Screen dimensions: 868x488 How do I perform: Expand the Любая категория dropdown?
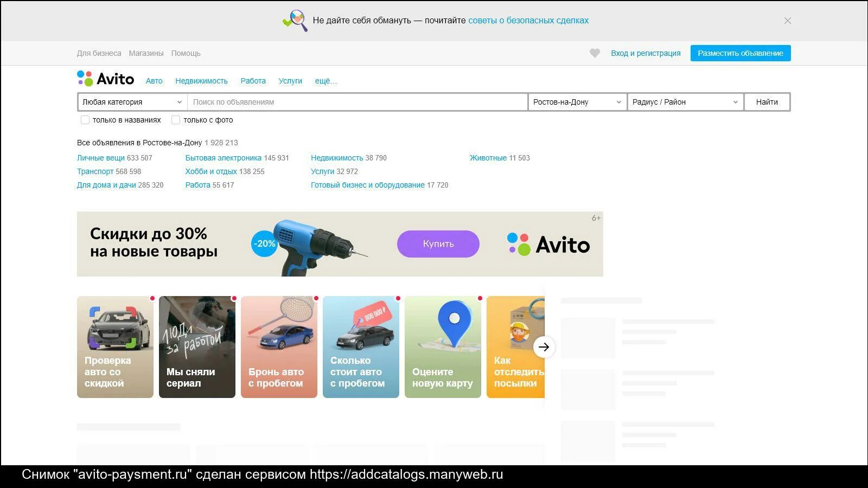132,102
